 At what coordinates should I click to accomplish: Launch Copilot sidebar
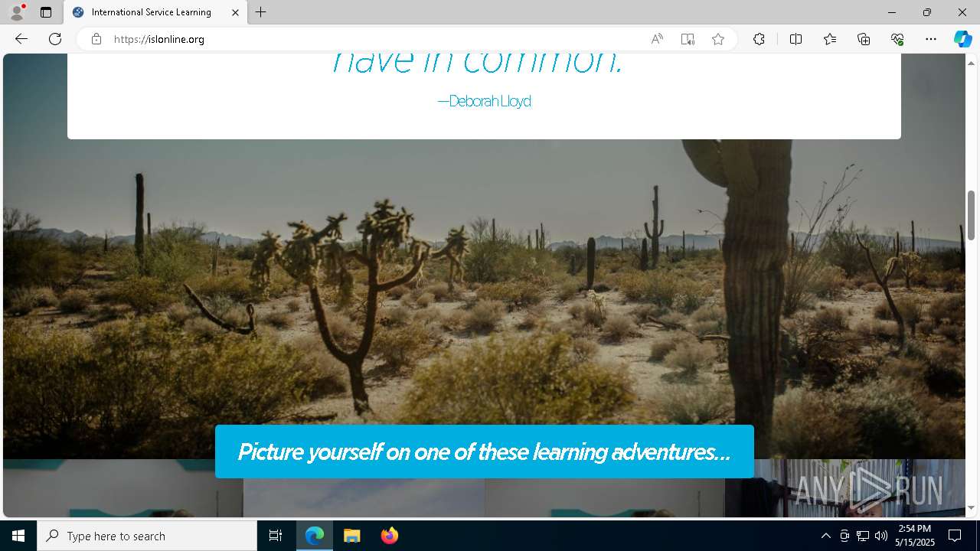coord(962,39)
